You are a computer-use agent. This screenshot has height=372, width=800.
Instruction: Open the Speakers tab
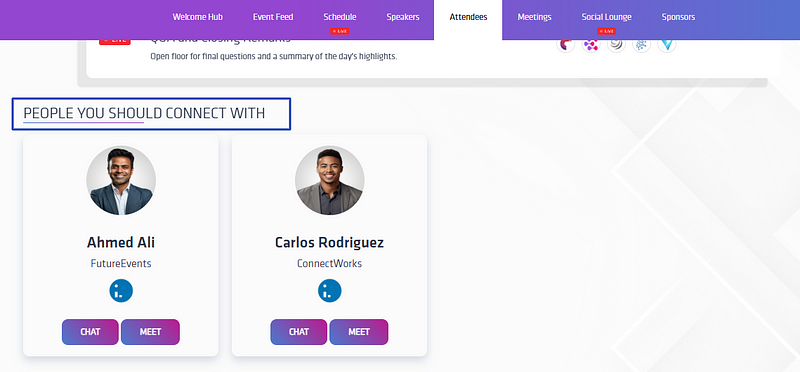(x=403, y=17)
